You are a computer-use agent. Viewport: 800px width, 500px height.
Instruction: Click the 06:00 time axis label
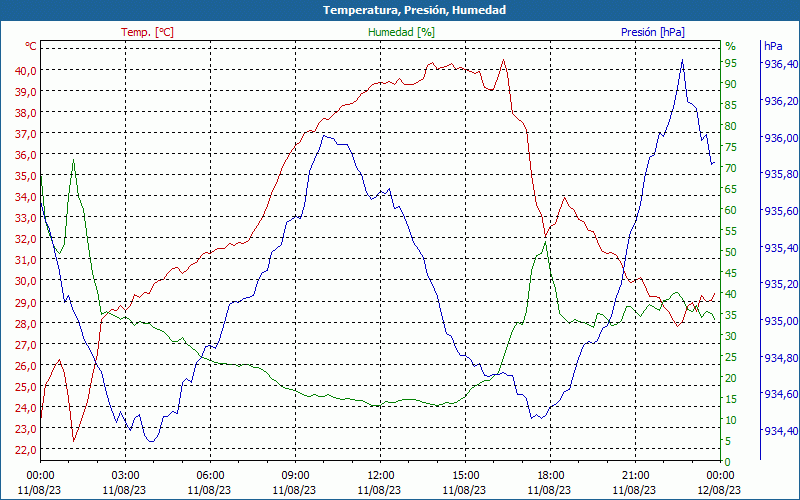(210, 476)
